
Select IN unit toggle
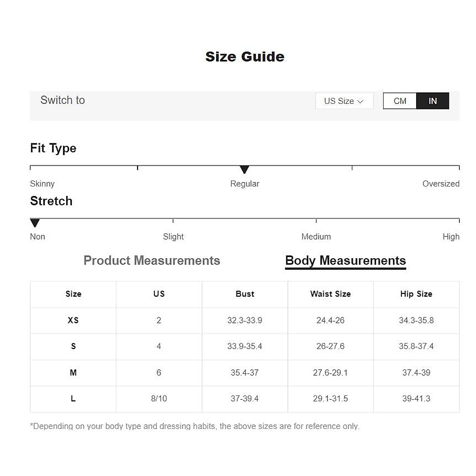click(x=432, y=101)
